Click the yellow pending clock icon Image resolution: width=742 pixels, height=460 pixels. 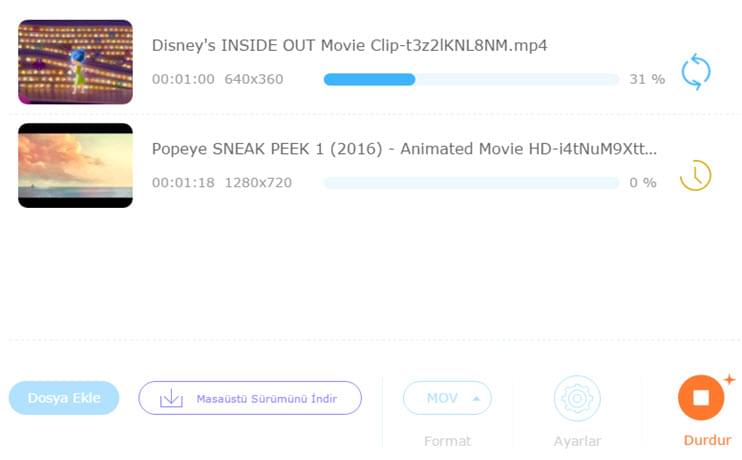695,176
